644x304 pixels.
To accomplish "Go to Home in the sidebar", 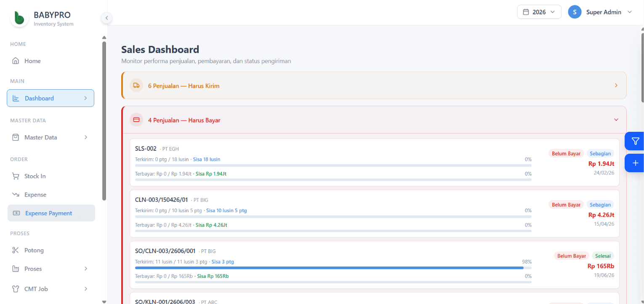I will [51, 61].
